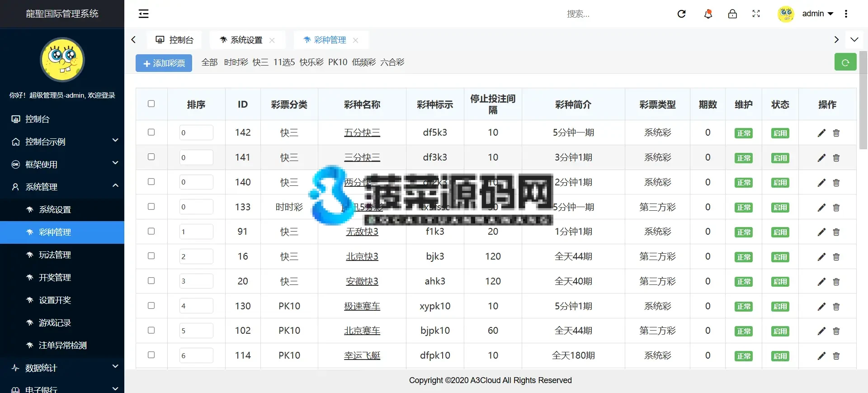868x393 pixels.
Task: Click the edit pencil for 五分快三 row
Action: (x=821, y=133)
